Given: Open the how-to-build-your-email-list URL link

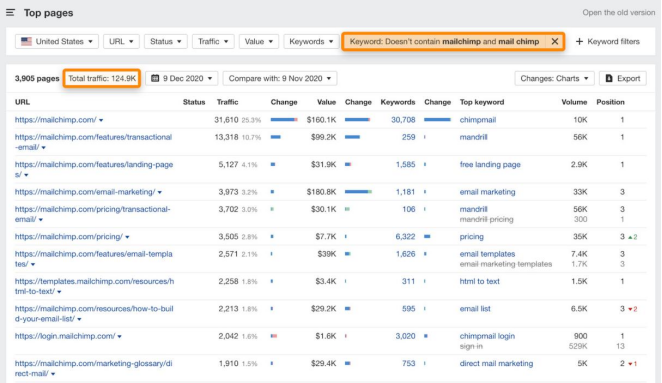Looking at the screenshot, I should [x=94, y=313].
